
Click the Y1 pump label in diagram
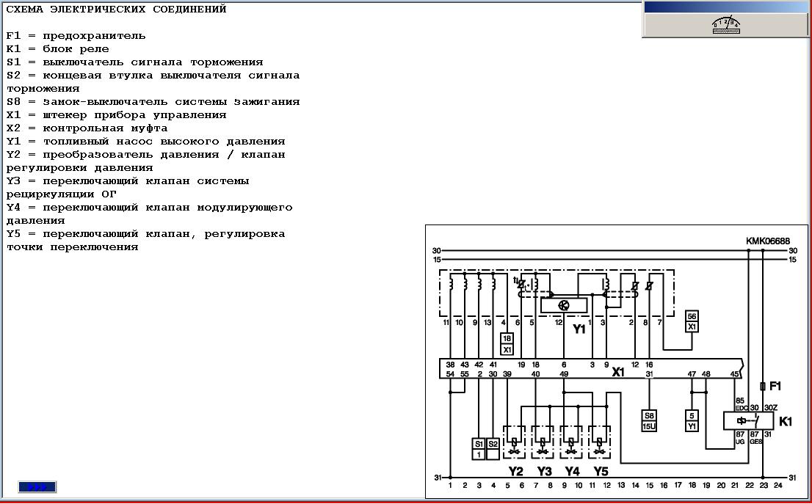(x=579, y=329)
